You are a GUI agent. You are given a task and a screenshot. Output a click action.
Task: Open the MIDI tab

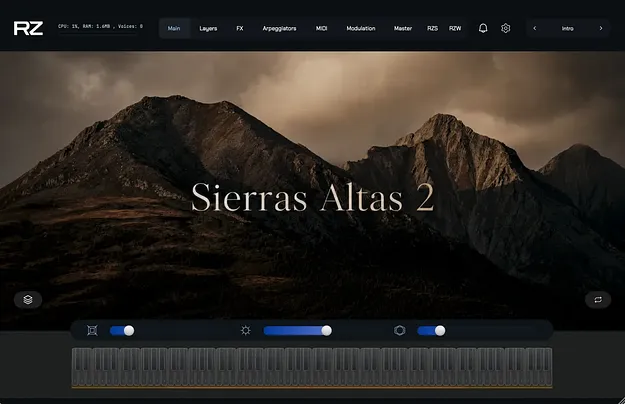pos(321,28)
